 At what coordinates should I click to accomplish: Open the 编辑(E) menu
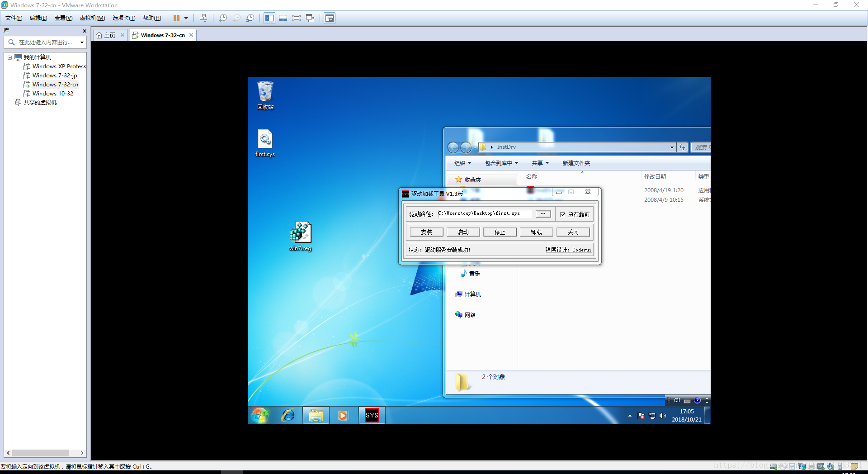coord(38,18)
